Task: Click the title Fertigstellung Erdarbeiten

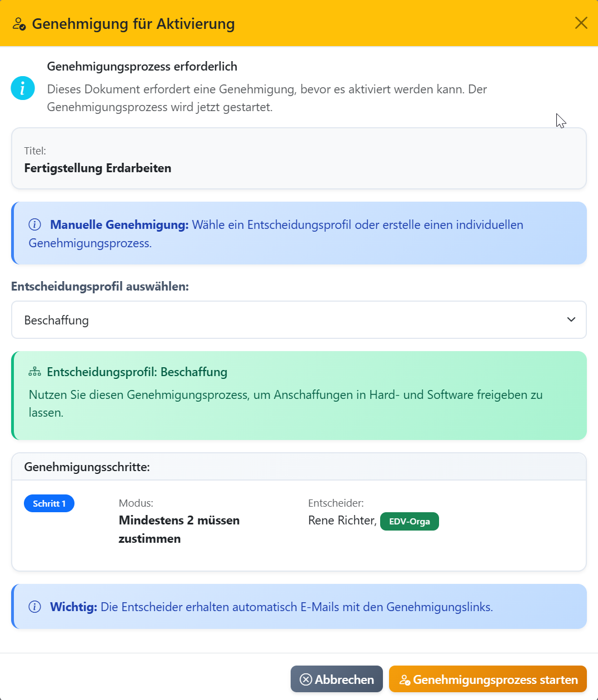Action: tap(98, 168)
